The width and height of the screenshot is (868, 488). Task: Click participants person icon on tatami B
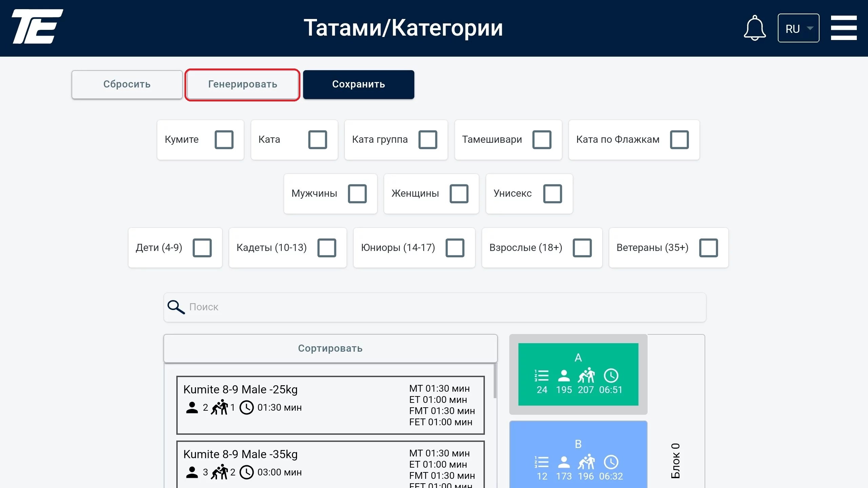coord(564,462)
